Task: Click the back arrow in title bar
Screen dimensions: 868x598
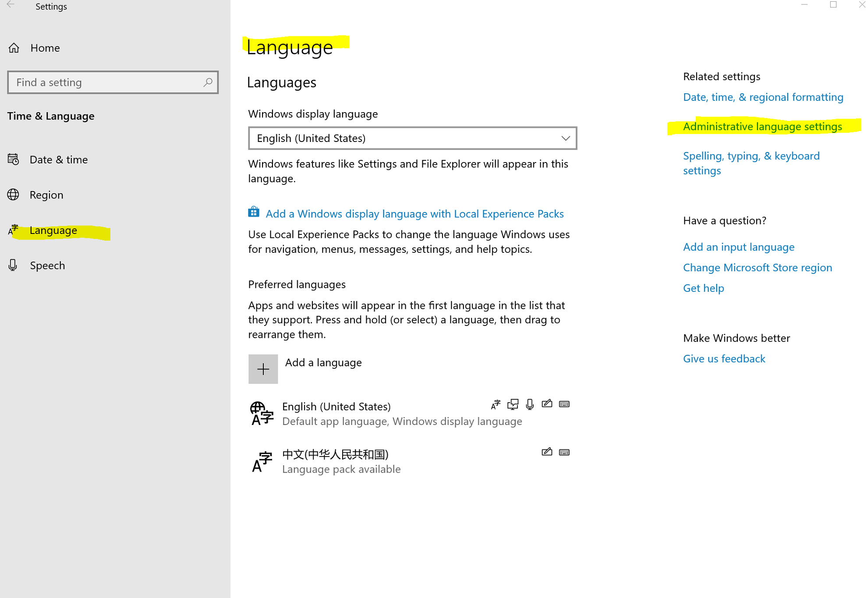Action: (11, 5)
